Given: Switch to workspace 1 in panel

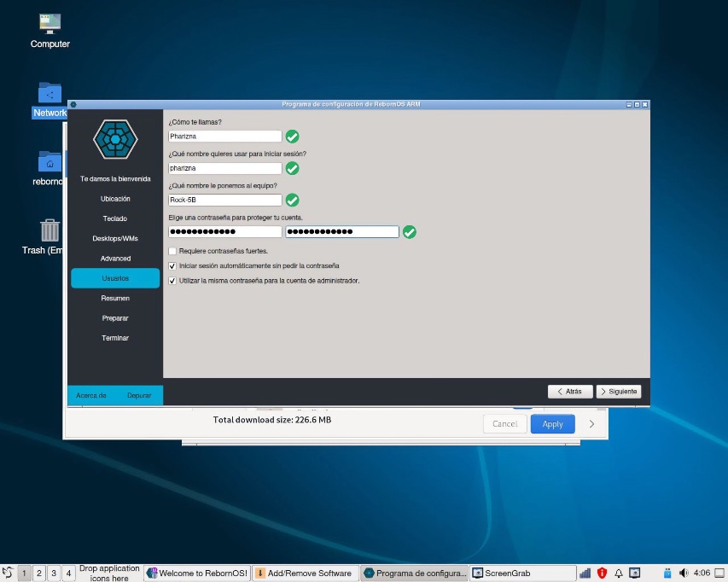Looking at the screenshot, I should [25, 573].
